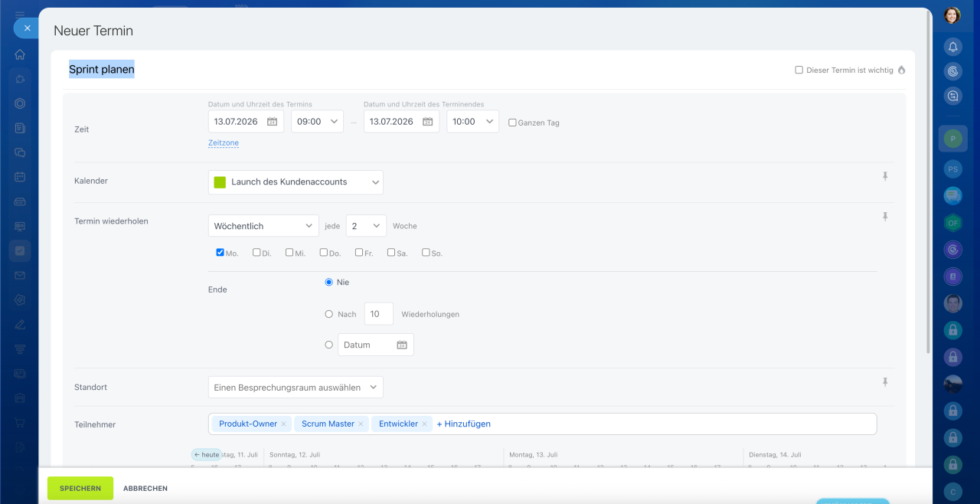Pin the Termin wiederholen section
Screen dimensions: 980x504
pyautogui.click(x=885, y=217)
